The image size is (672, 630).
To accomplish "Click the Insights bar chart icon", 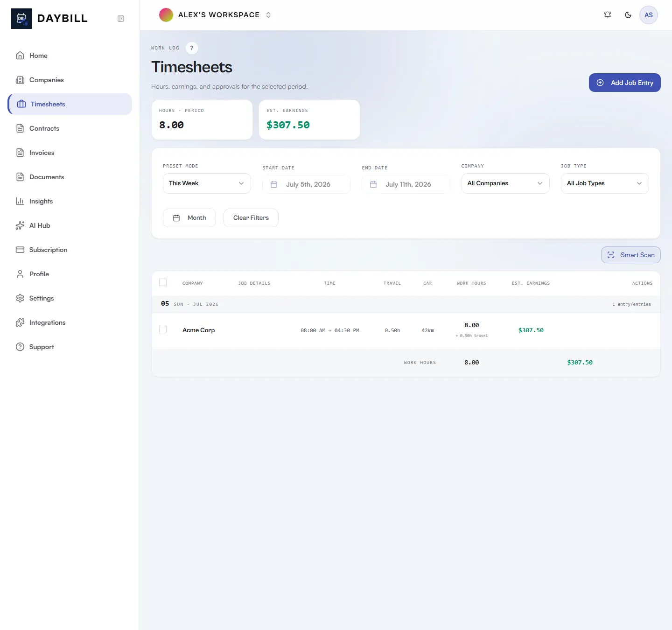I will (20, 201).
